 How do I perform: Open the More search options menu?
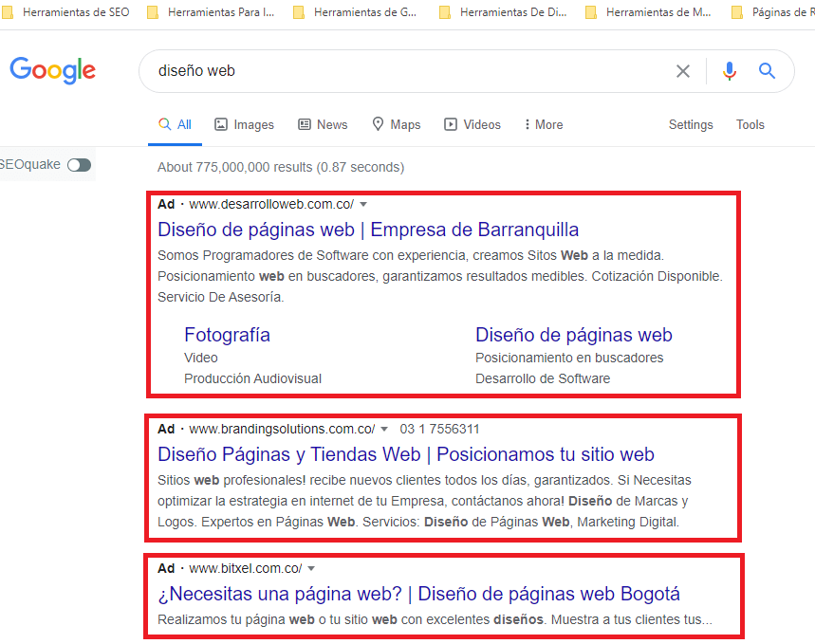(543, 125)
